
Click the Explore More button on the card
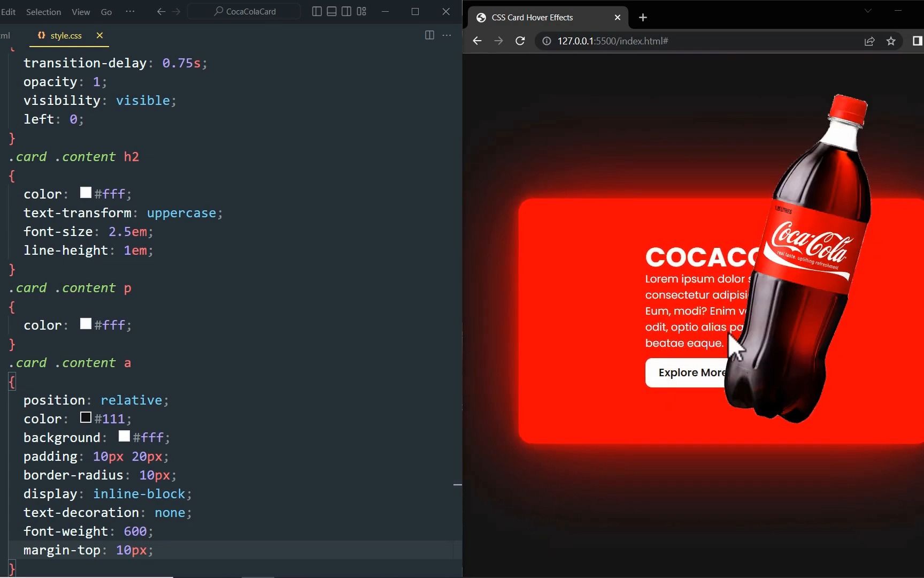tap(690, 372)
